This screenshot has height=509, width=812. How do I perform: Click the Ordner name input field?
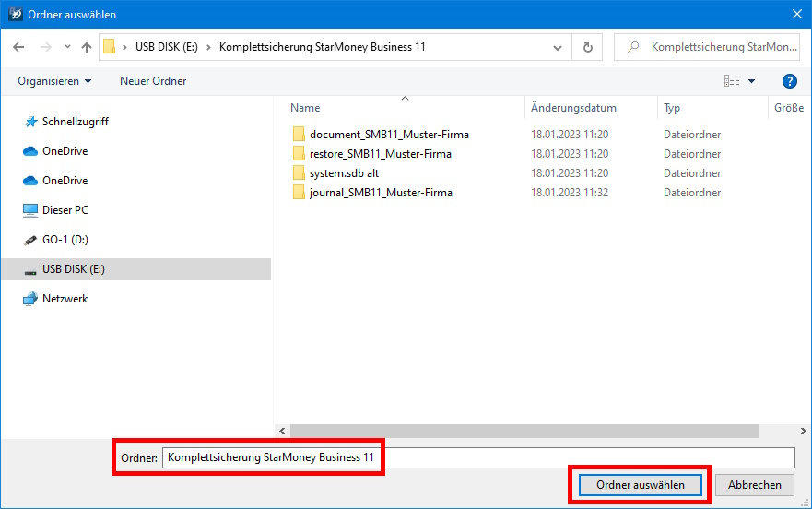(478, 457)
